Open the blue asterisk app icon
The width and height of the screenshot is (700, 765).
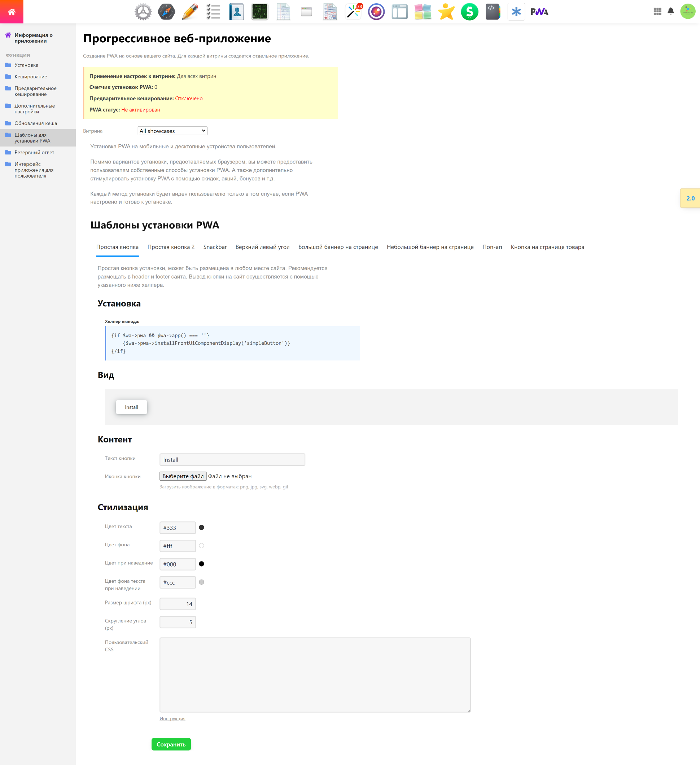tap(516, 12)
